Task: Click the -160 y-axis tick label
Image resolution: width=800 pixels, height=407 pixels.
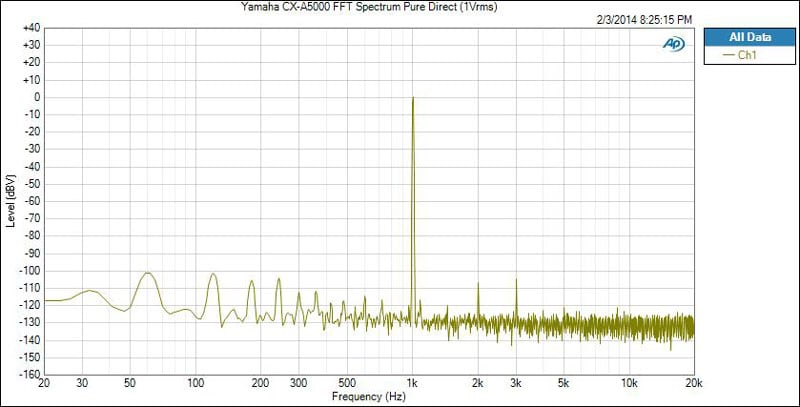Action: 29,375
